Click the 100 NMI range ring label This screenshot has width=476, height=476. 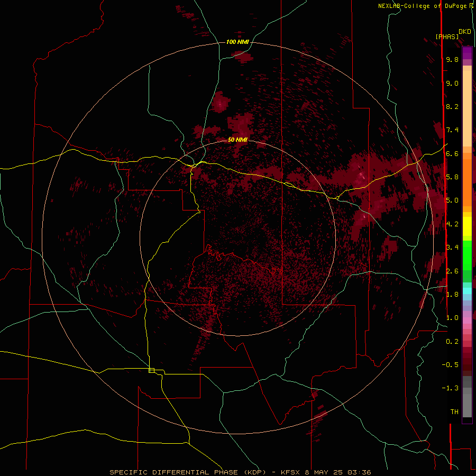[x=237, y=42]
